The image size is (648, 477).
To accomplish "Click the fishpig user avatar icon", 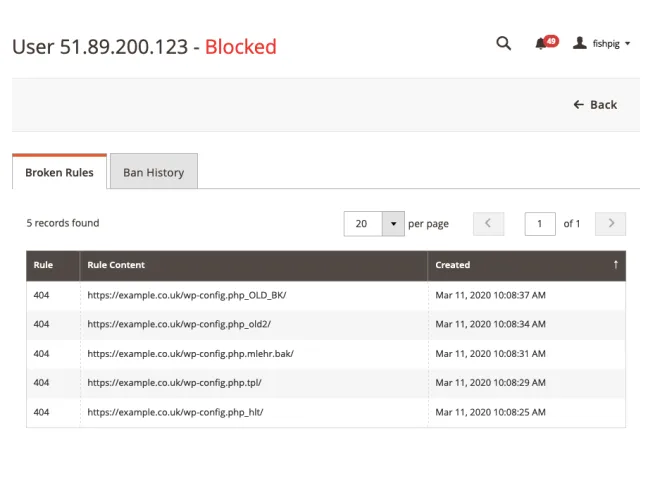I will click(x=580, y=44).
